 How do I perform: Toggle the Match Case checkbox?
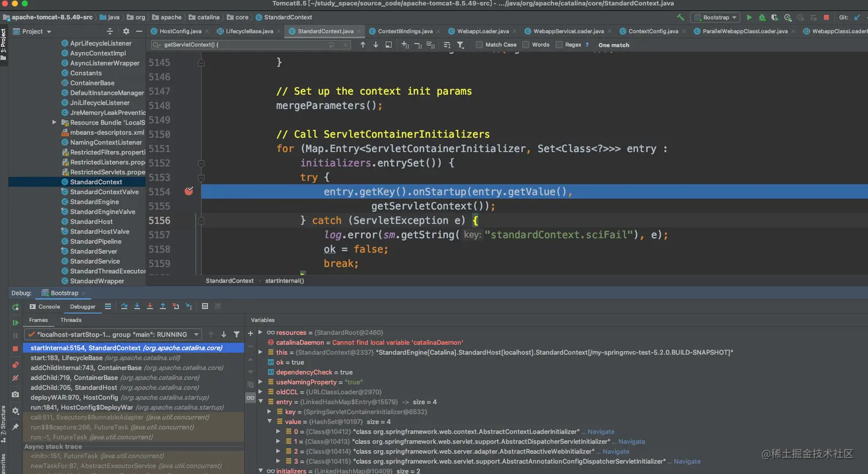coord(479,45)
